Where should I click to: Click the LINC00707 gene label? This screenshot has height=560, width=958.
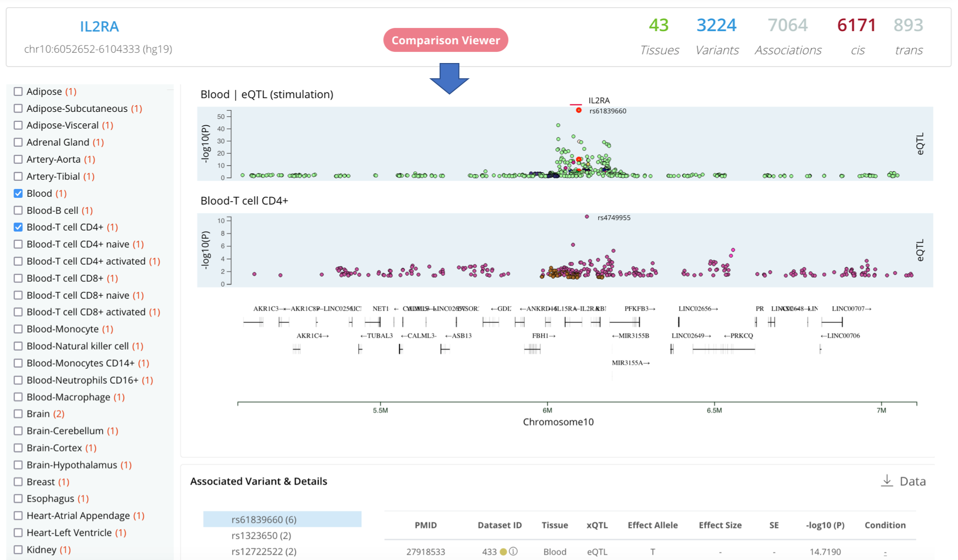coord(852,308)
